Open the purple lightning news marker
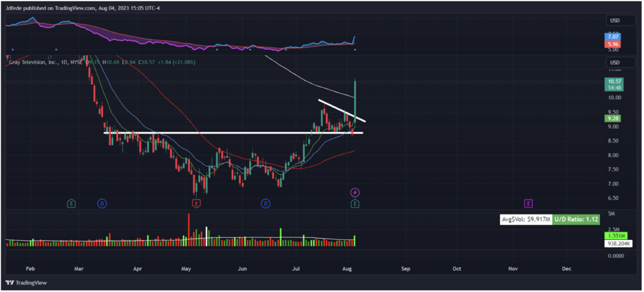Image resolution: width=644 pixels, height=292 pixels. click(x=355, y=191)
